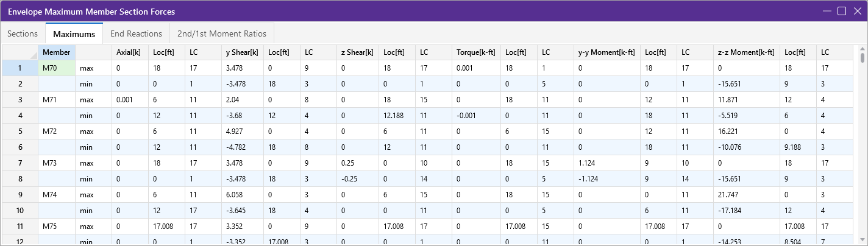Open the End Reactions tab

pos(136,33)
